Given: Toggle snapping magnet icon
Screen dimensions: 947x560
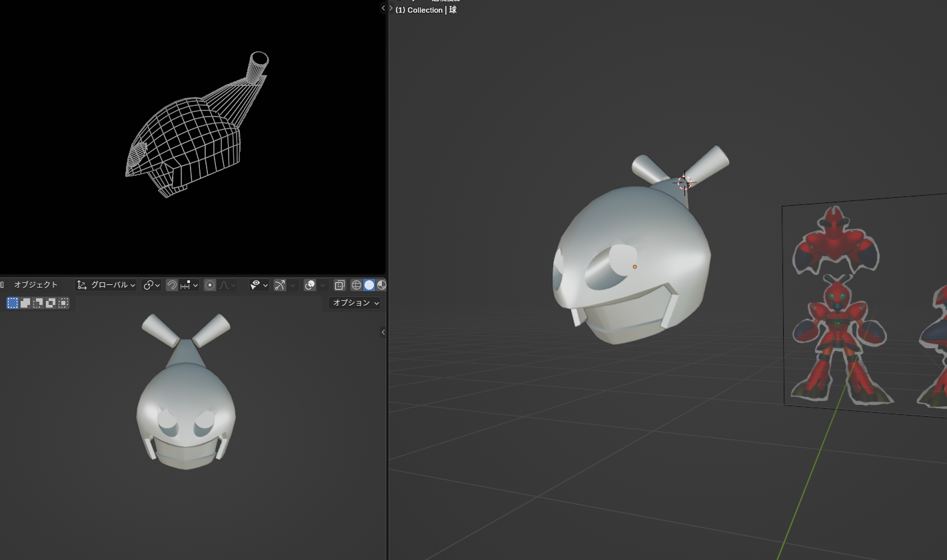Looking at the screenshot, I should pyautogui.click(x=172, y=285).
